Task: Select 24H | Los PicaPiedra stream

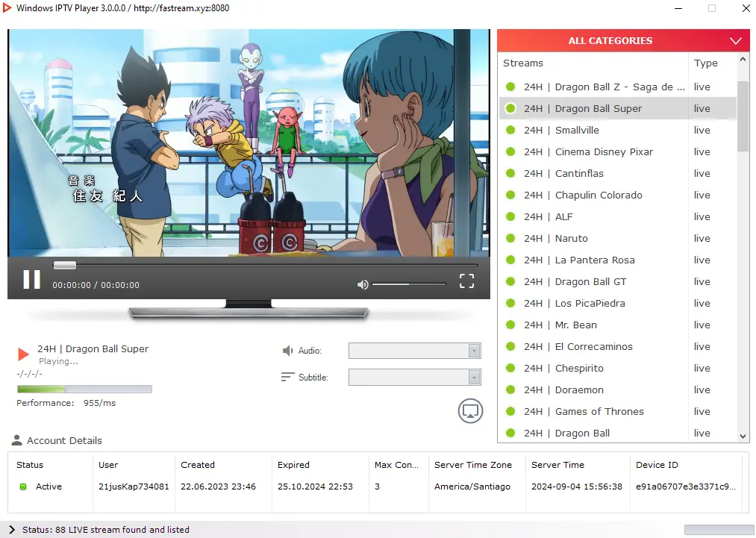Action: point(617,303)
